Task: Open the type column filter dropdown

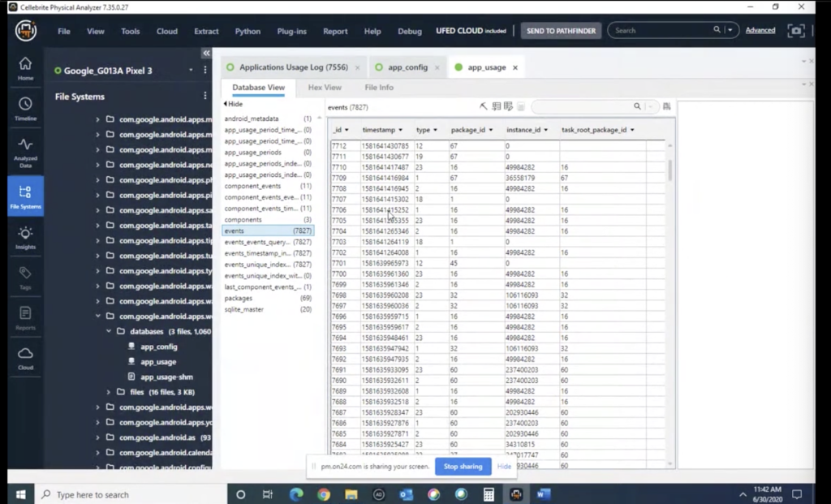Action: (435, 130)
